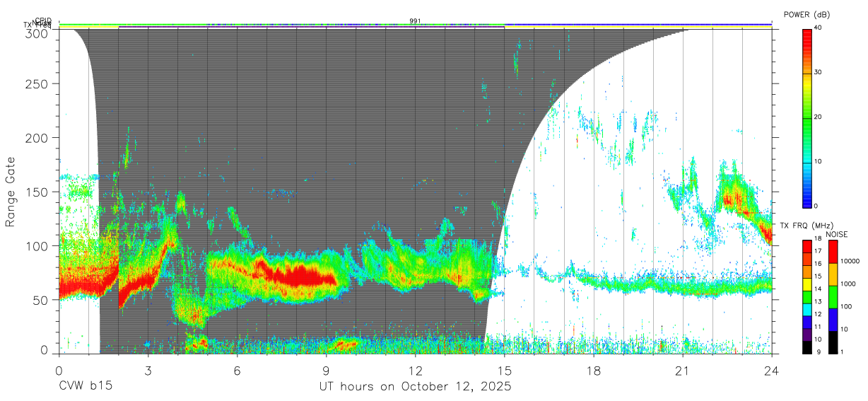Click the 24 hour tick on UT axis

click(772, 370)
